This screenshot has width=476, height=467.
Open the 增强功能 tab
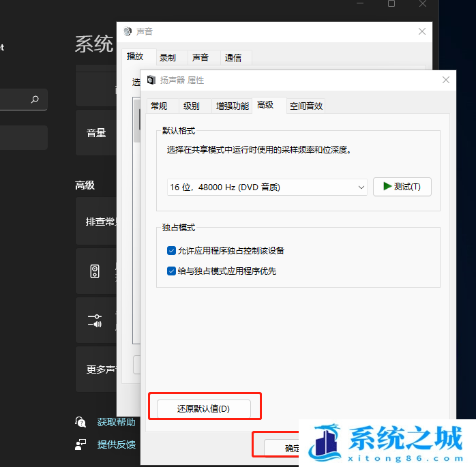click(x=233, y=106)
